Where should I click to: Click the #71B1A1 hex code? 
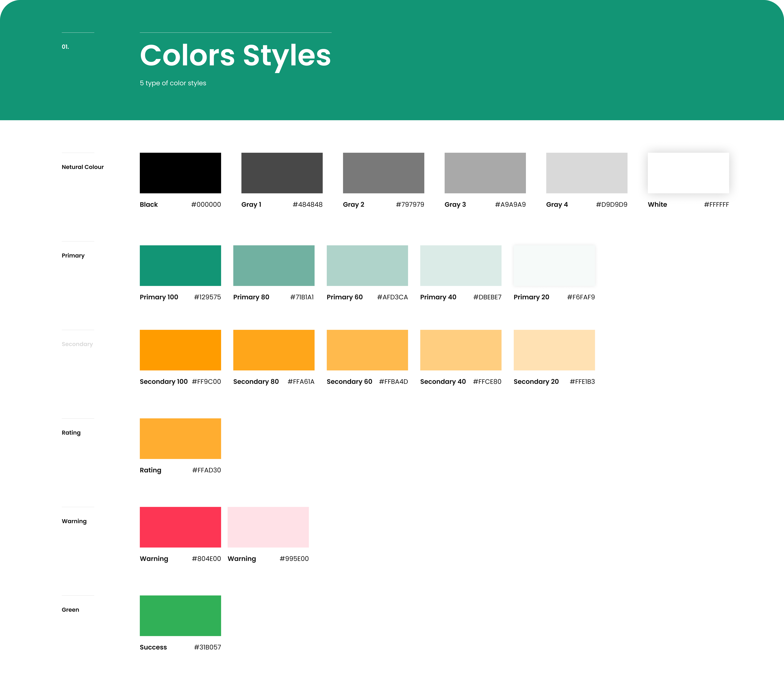(302, 297)
